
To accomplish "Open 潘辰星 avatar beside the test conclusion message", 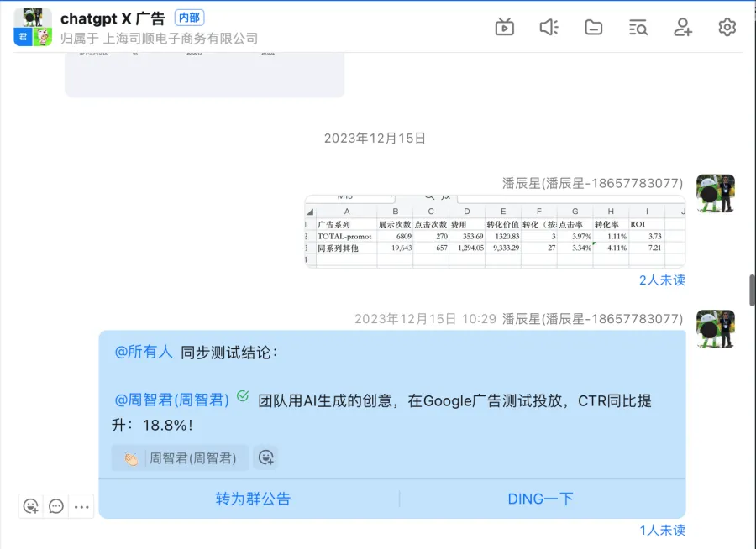I will pos(715,329).
